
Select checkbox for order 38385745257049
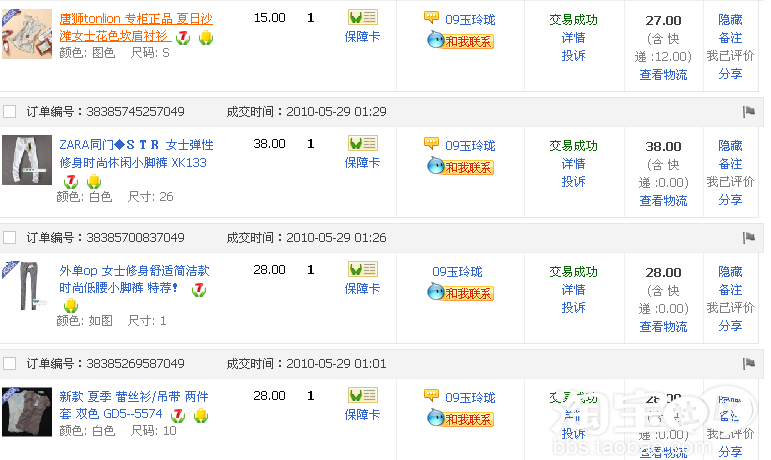tap(10, 112)
